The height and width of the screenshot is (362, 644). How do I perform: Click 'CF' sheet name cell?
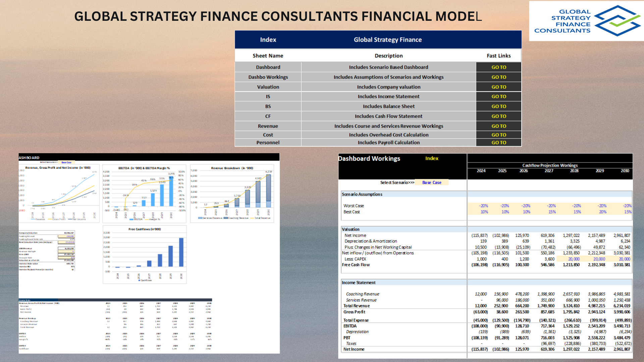[x=268, y=116]
